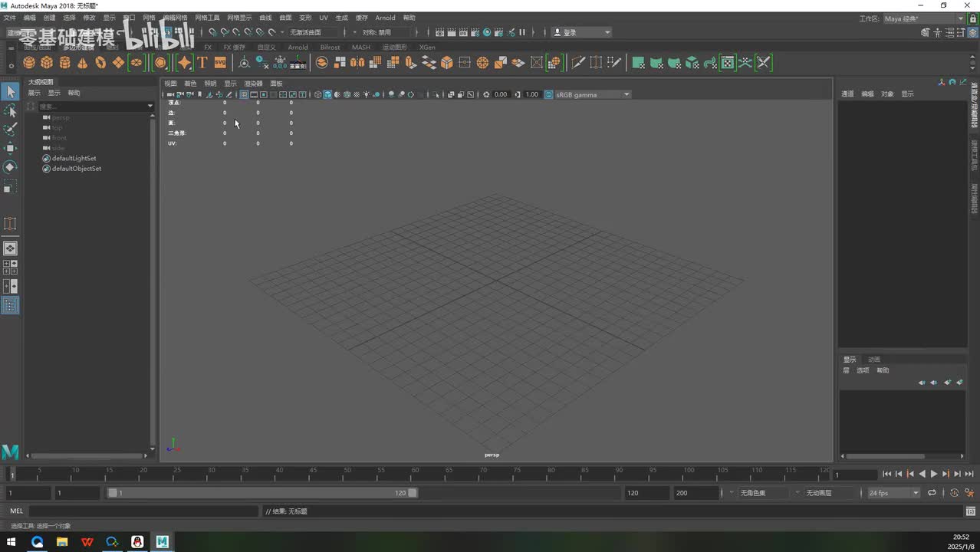Viewport: 980px width, 552px height.
Task: Click the SVG import shelf icon
Action: tap(220, 63)
